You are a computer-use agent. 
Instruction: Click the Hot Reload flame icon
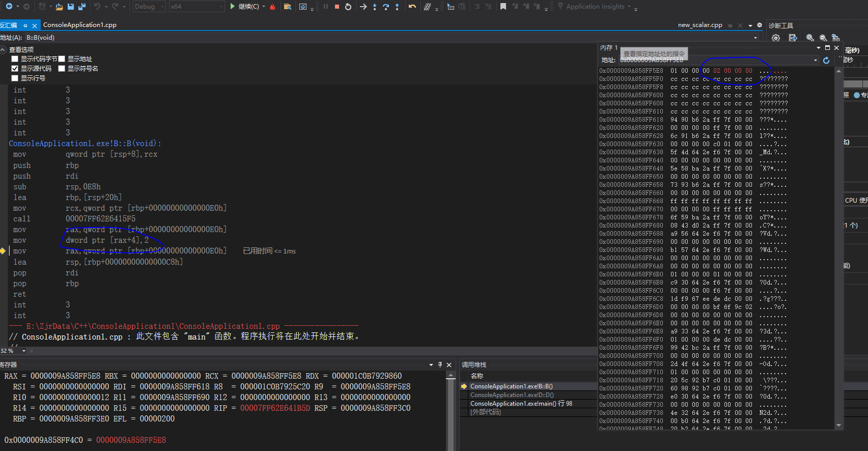tap(273, 7)
